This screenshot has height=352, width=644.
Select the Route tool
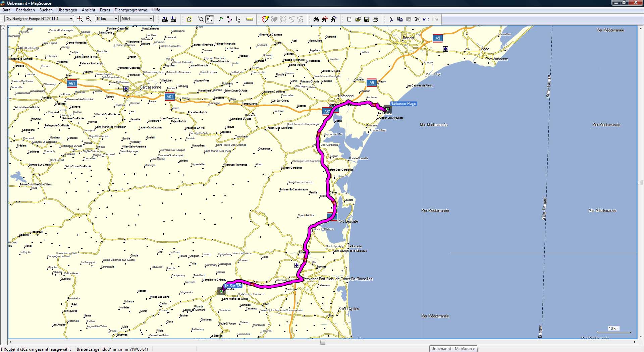229,19
